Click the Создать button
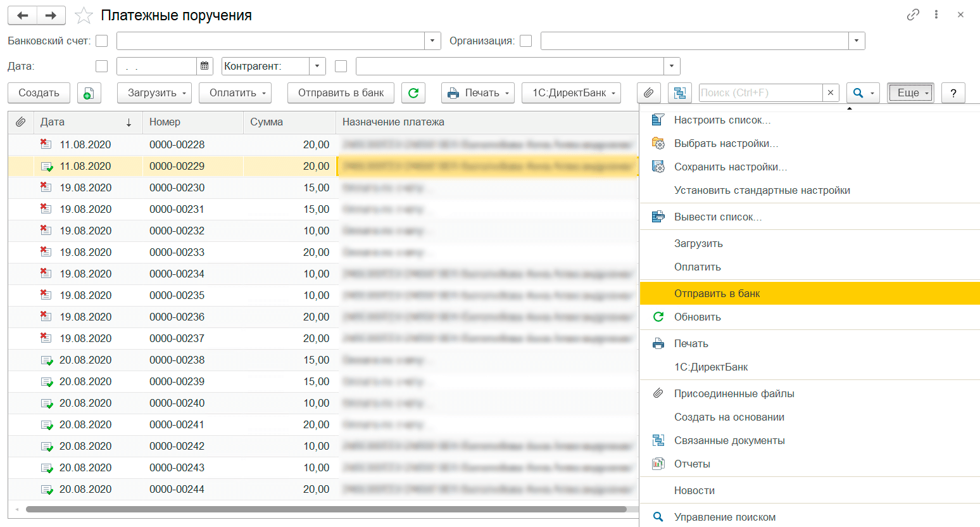 39,93
